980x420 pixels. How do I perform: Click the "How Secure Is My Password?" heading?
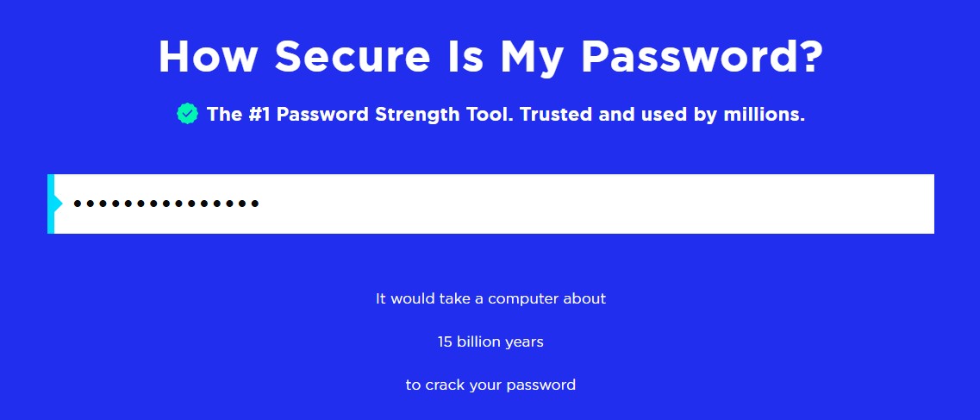pyautogui.click(x=490, y=57)
